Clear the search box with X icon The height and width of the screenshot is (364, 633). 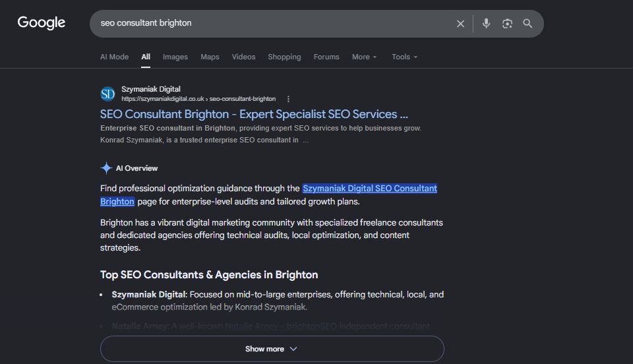460,24
